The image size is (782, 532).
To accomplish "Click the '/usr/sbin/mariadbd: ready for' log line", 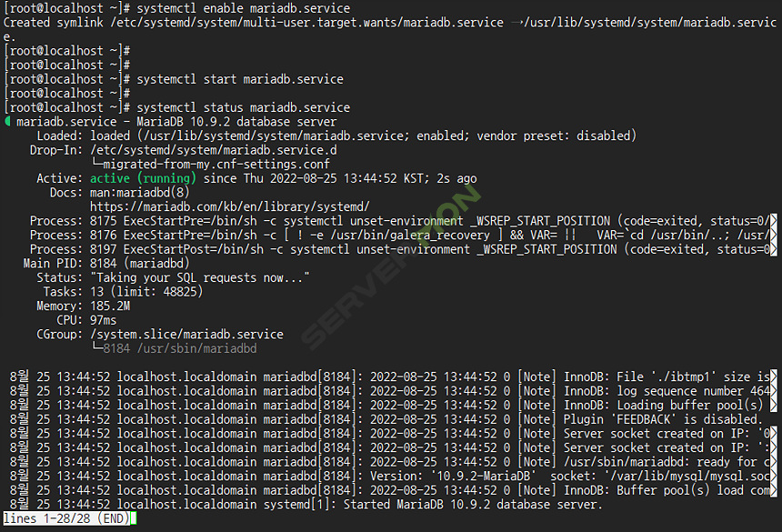I will tap(393, 462).
